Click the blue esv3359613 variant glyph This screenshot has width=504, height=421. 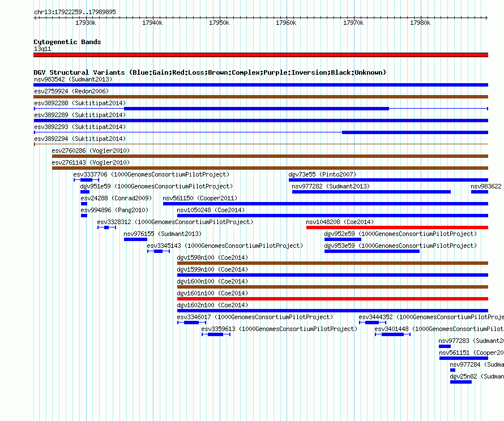click(216, 334)
